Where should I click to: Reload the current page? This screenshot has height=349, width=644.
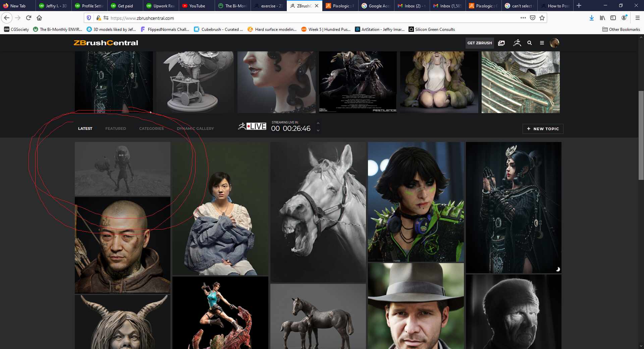29,18
